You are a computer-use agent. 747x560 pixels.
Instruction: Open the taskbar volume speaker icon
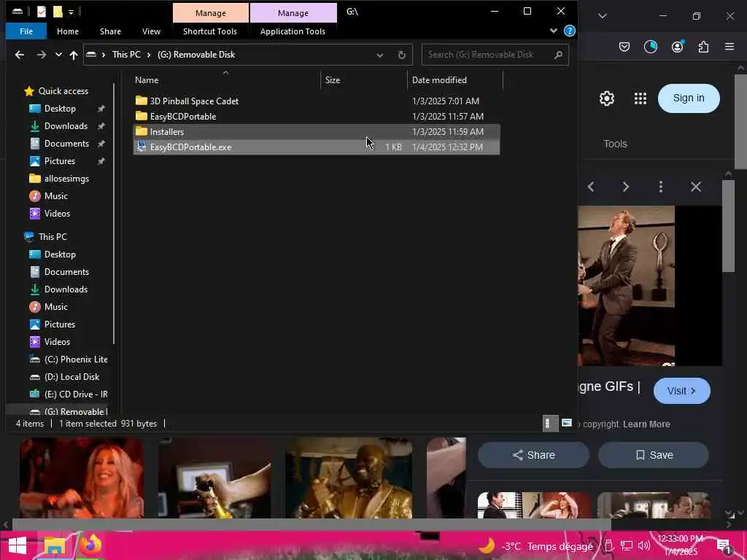(x=643, y=545)
